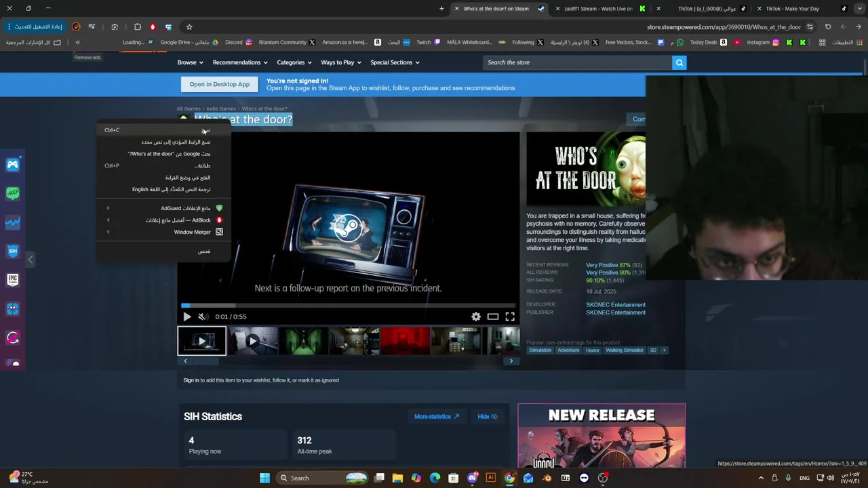
Task: Click the Search the store field
Action: [x=576, y=62]
